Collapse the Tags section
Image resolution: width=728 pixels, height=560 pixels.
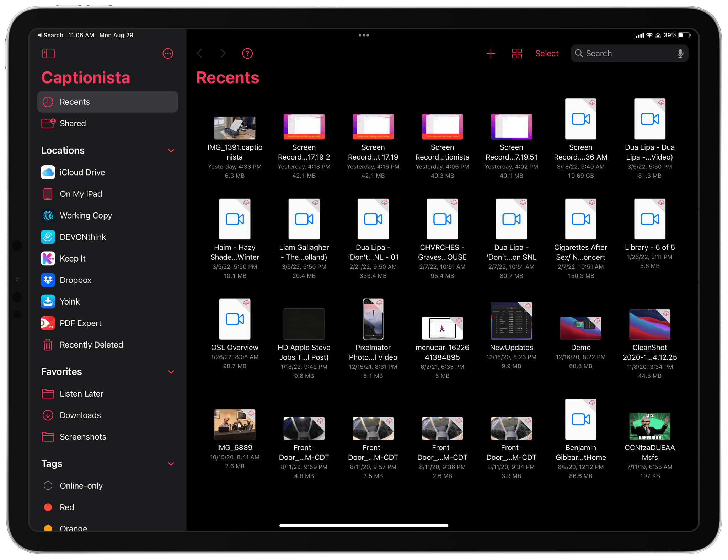point(171,464)
